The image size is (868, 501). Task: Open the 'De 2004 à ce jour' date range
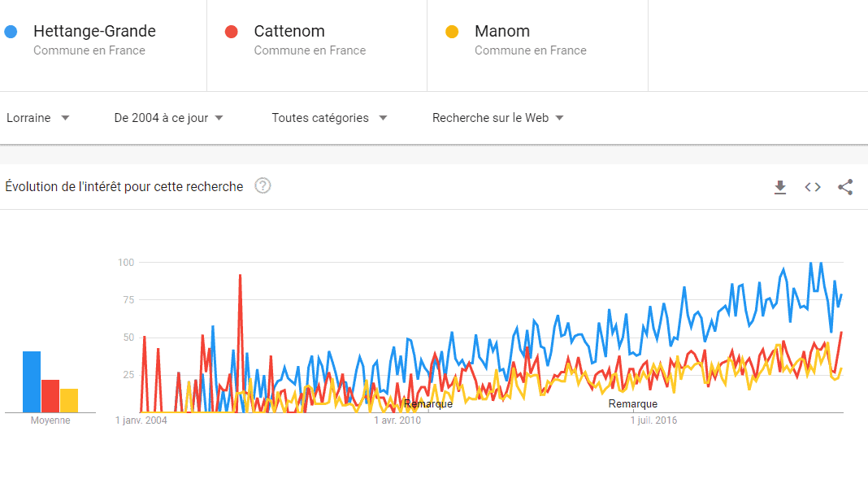point(168,117)
